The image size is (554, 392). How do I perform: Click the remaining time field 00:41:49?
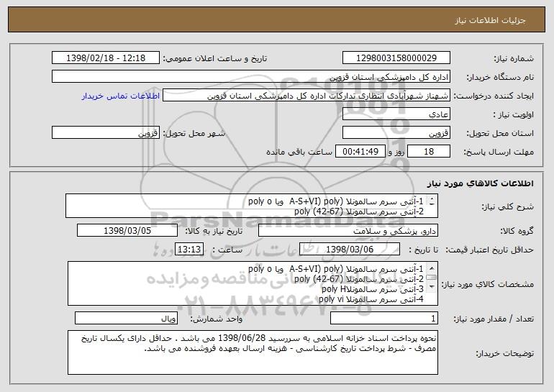[360, 152]
